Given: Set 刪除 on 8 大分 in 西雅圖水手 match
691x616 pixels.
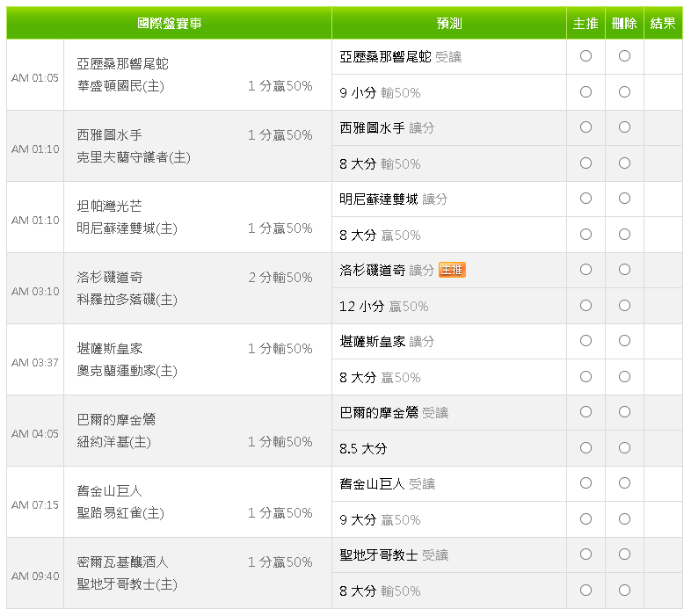Looking at the screenshot, I should [624, 163].
